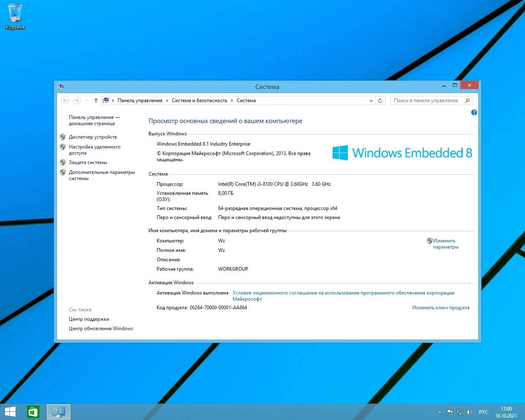
Task: Go up one level with the Up arrow
Action: [96, 100]
